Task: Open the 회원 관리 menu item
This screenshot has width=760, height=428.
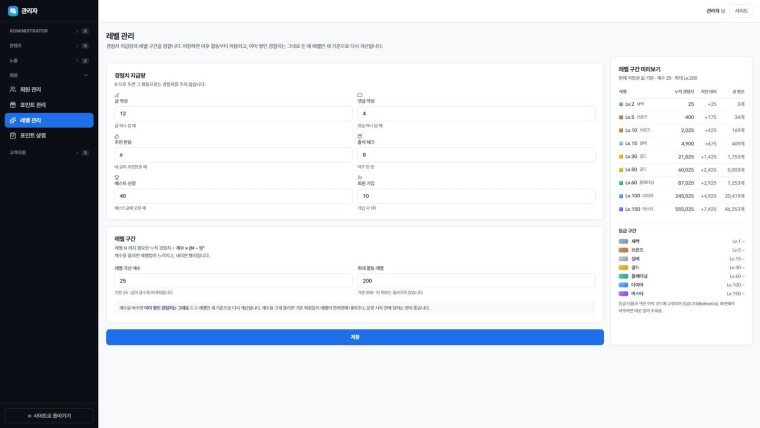Action: 49,90
